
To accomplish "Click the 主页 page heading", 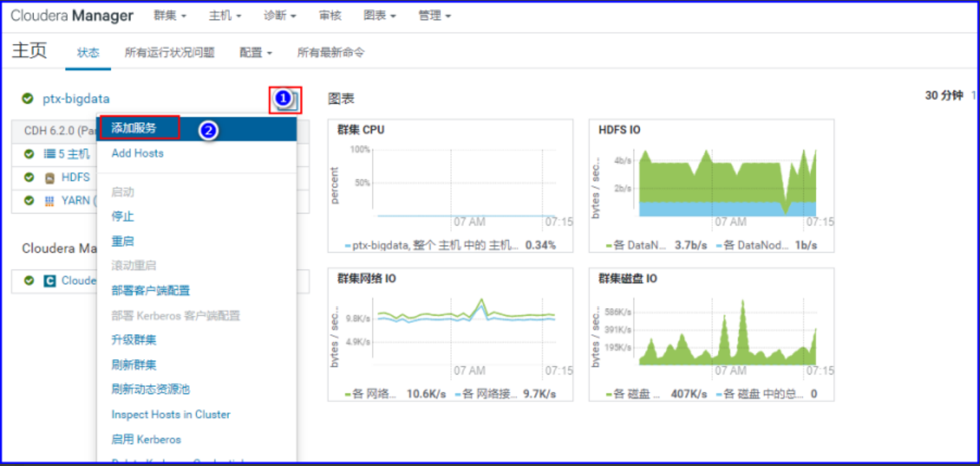I will [x=30, y=51].
